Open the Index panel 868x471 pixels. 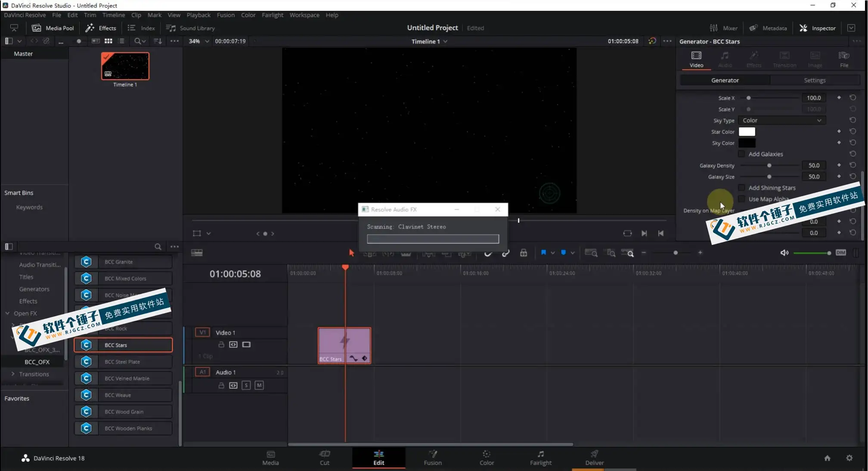click(x=141, y=28)
